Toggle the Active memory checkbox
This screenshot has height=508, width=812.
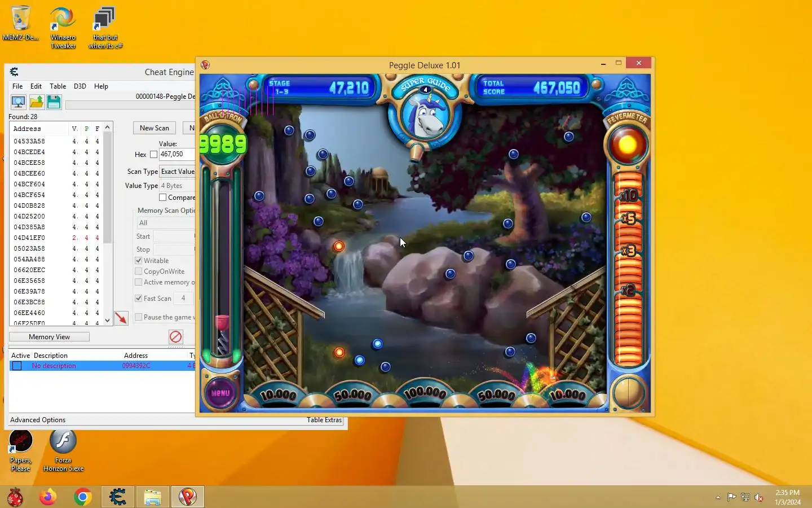click(x=138, y=282)
